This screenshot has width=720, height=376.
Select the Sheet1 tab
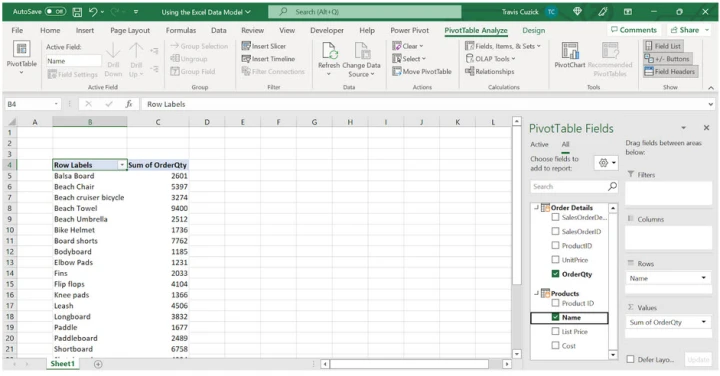click(62, 364)
